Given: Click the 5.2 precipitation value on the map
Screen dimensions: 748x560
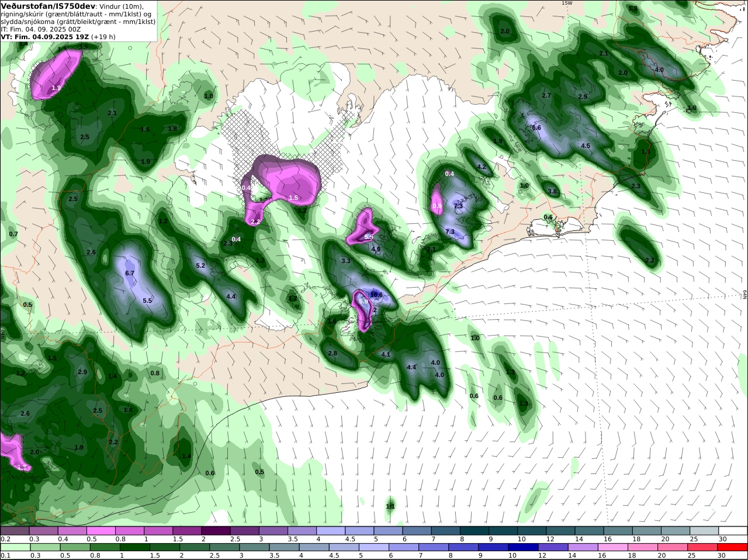Looking at the screenshot, I should [200, 265].
